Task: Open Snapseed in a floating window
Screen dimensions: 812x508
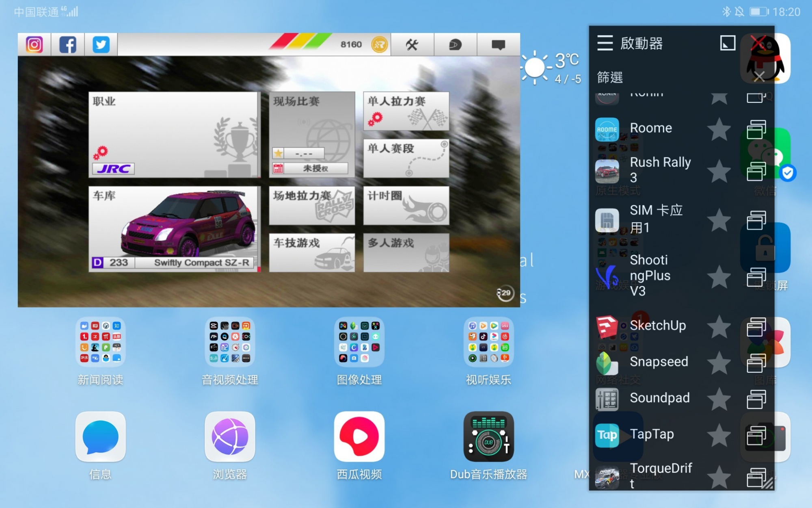Action: click(756, 363)
